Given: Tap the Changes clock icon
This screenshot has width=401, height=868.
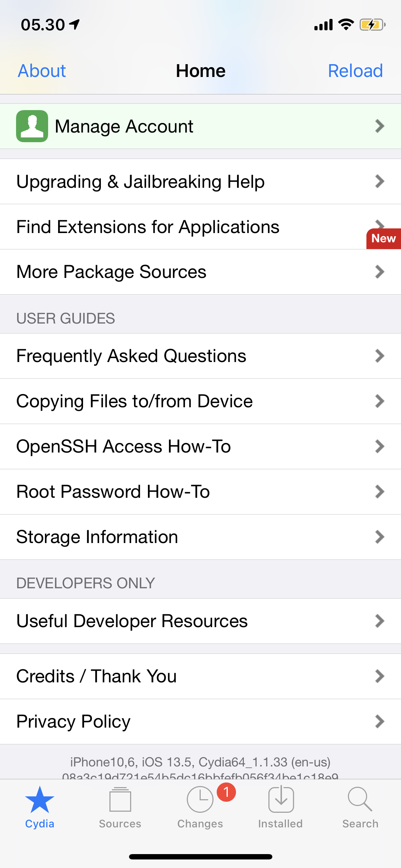Looking at the screenshot, I should pyautogui.click(x=200, y=800).
